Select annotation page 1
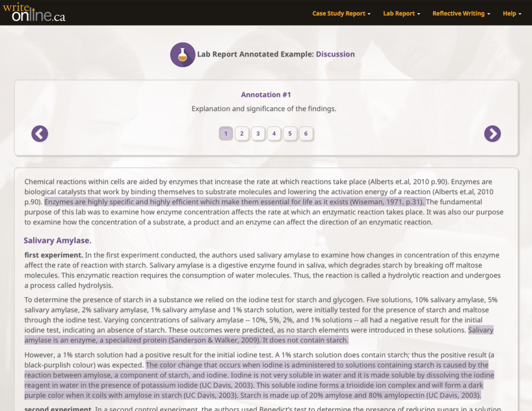Screen dimensions: 532x411 click(226, 134)
